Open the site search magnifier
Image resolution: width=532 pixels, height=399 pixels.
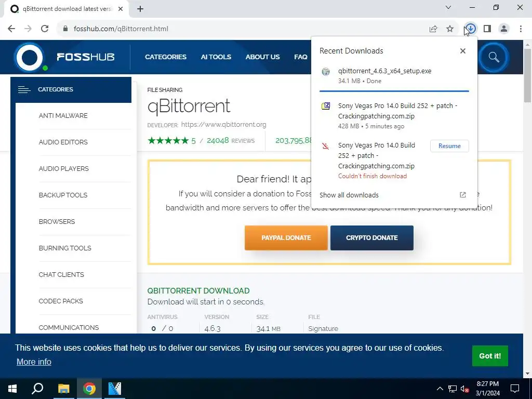point(494,57)
